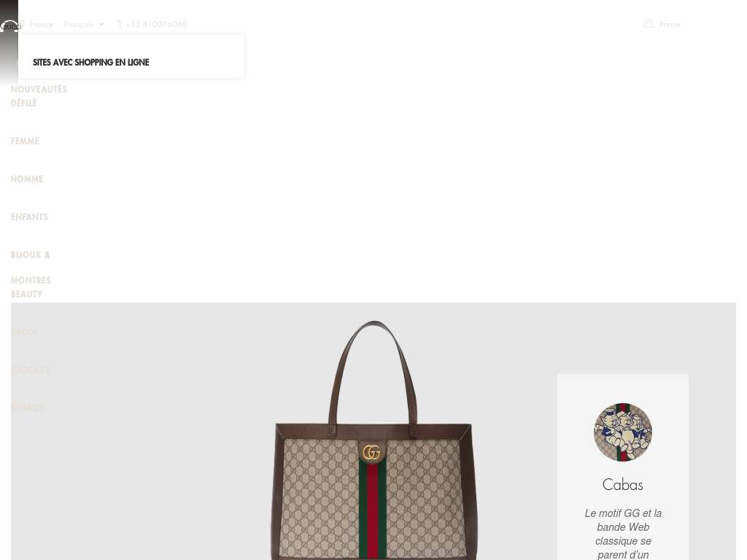The image size is (747, 560).
Task: Open the Cadeaux menu item
Action: click(30, 370)
